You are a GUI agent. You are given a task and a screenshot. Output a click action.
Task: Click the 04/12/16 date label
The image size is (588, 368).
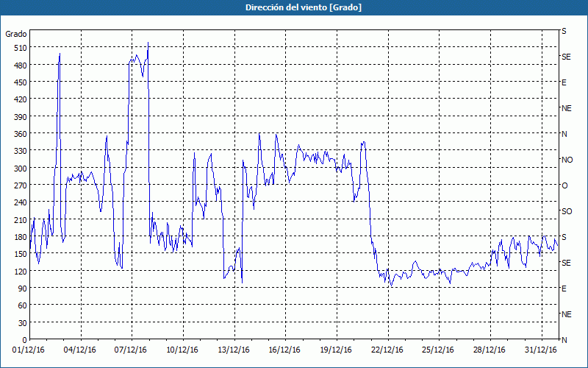(x=79, y=350)
